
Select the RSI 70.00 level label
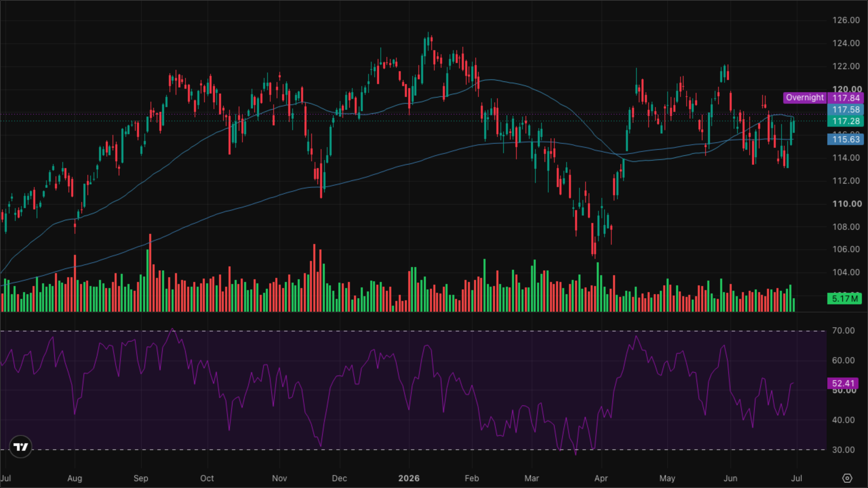point(843,330)
